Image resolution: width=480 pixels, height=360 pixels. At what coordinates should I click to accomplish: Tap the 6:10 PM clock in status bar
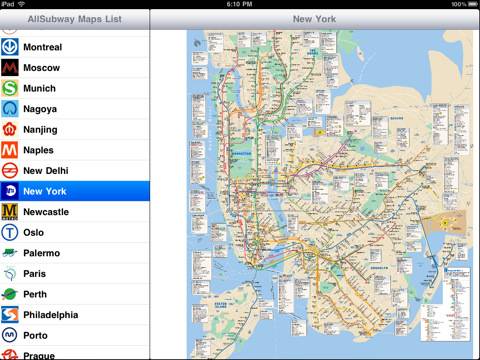239,4
